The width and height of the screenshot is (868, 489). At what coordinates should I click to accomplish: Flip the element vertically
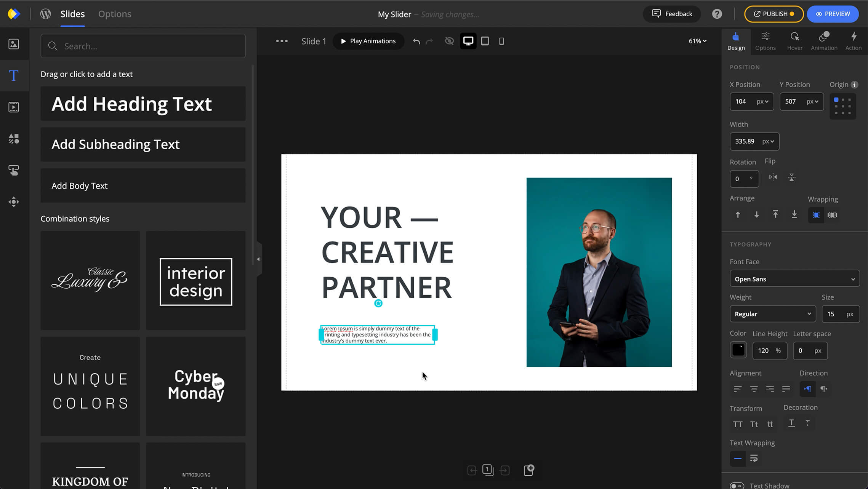[792, 177]
